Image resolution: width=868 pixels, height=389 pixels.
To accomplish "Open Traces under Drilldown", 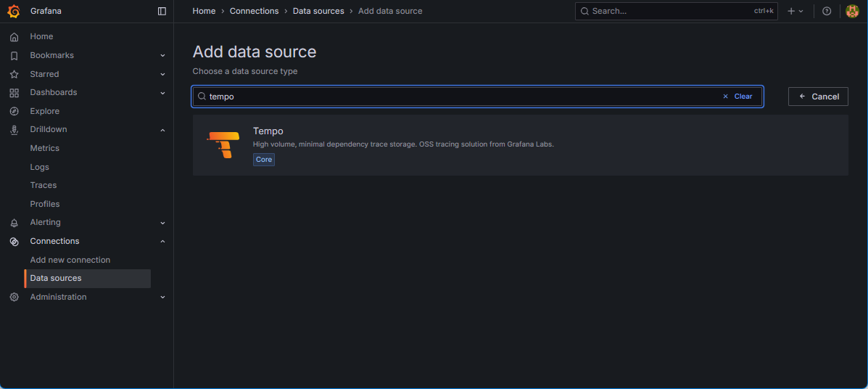I will [x=44, y=185].
